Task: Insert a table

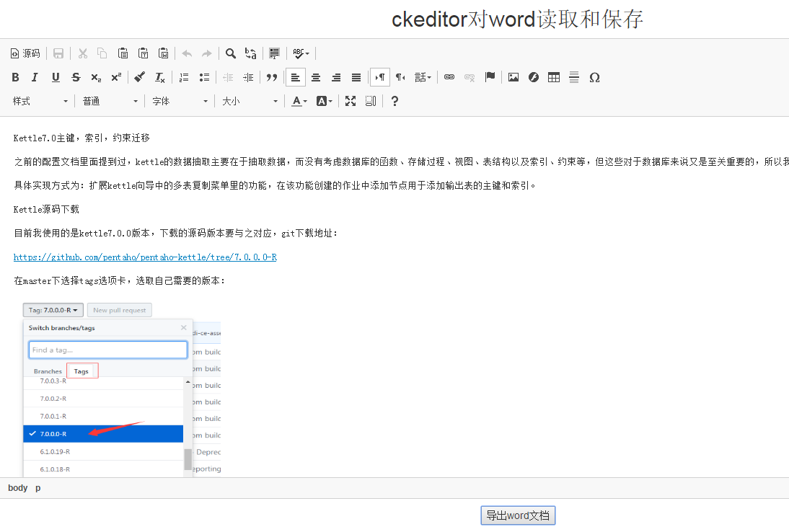Action: coord(553,77)
